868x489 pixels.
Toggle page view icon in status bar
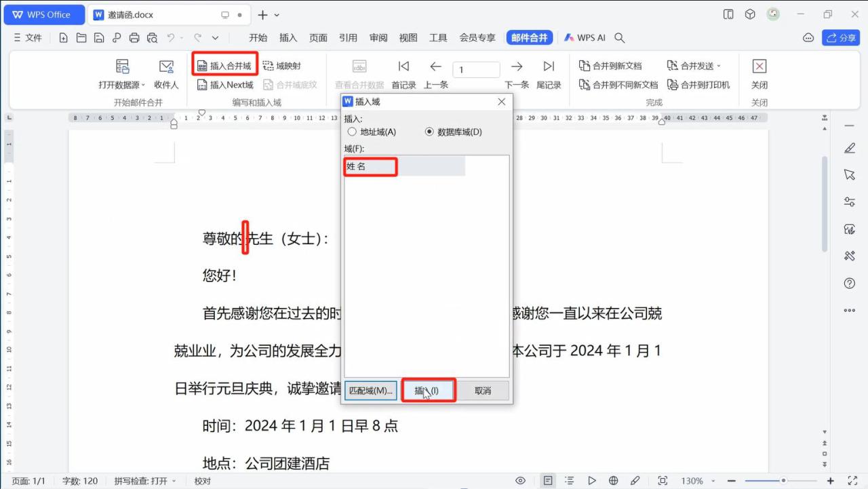tap(548, 481)
